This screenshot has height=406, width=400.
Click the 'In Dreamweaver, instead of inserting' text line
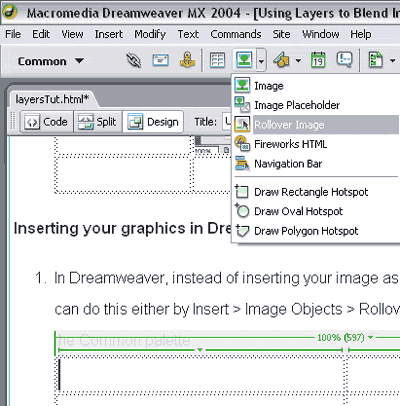(x=226, y=278)
